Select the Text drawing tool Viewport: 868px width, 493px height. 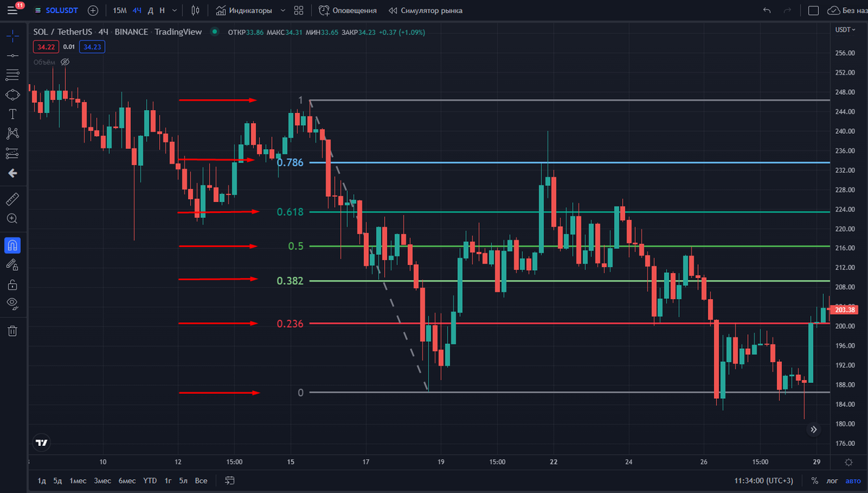tap(12, 113)
